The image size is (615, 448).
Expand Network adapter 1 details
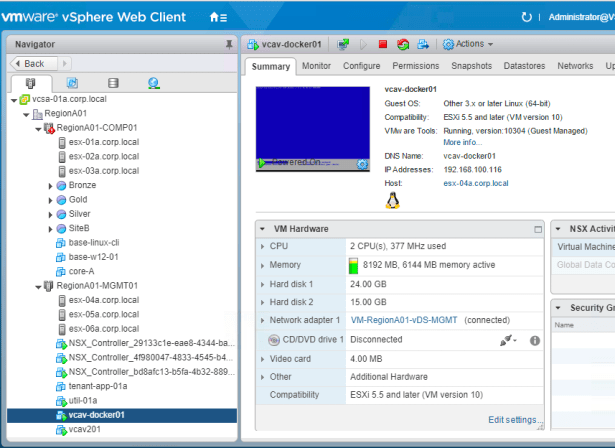(x=262, y=321)
